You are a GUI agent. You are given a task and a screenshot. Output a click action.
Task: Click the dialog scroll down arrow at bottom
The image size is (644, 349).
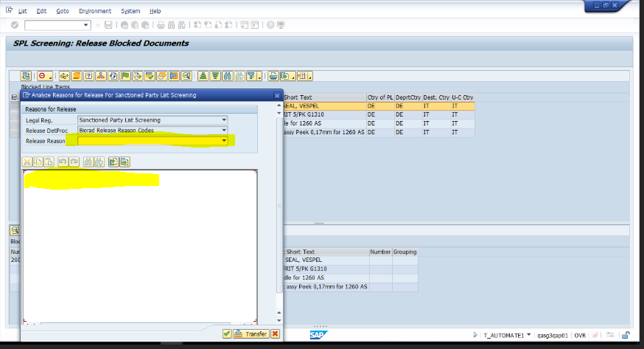[279, 320]
